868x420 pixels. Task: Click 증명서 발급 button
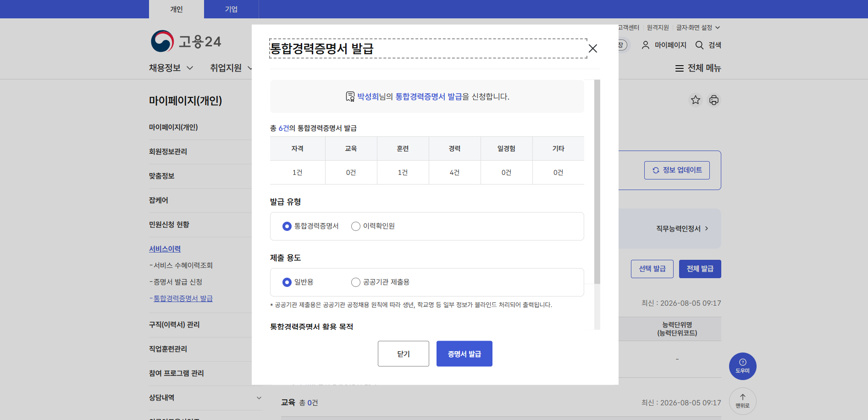[464, 354]
